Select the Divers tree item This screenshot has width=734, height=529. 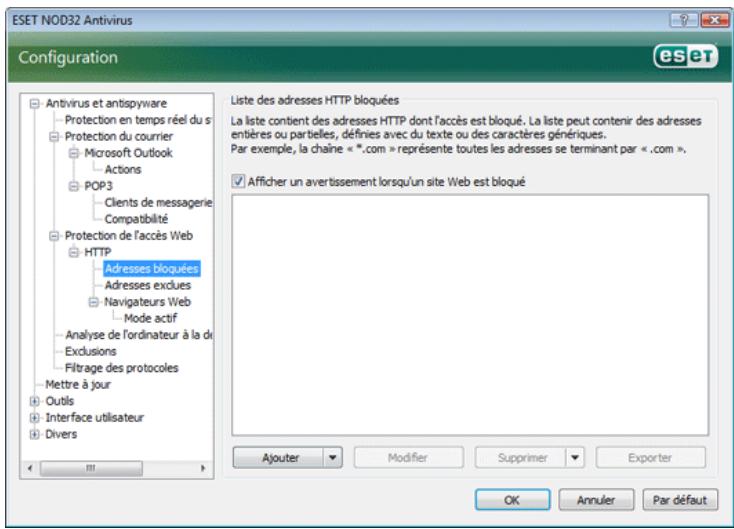[61, 434]
